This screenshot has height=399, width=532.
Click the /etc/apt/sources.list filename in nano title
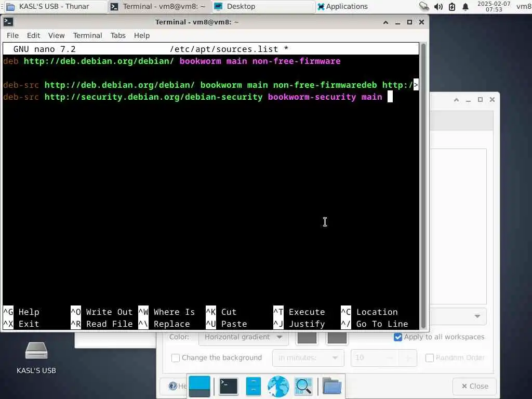tap(224, 49)
